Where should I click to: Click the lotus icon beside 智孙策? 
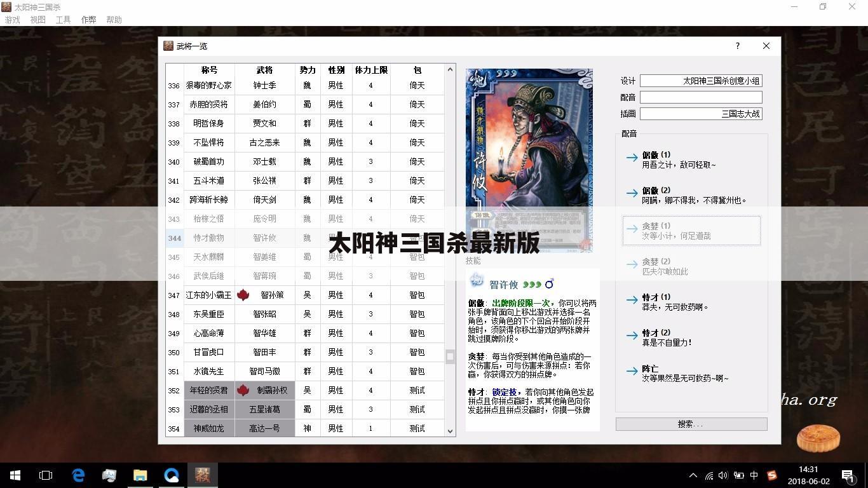243,295
